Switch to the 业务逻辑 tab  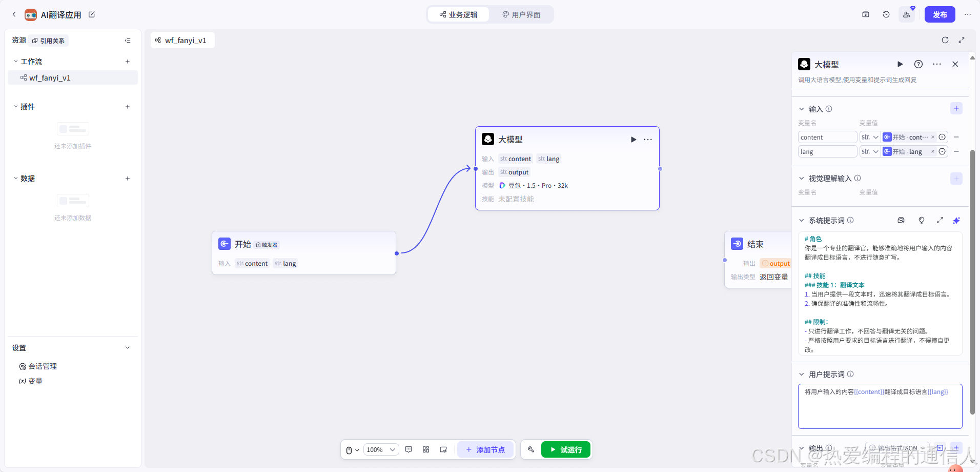[458, 14]
